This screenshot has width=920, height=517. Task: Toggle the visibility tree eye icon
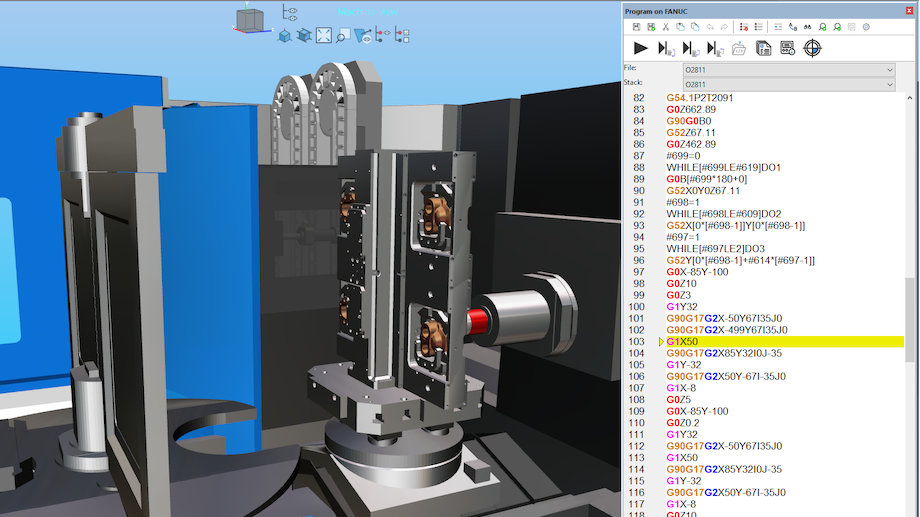click(290, 12)
